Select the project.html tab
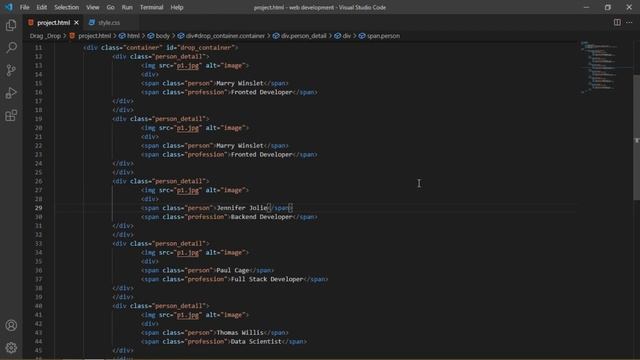The height and width of the screenshot is (360, 640). coord(53,23)
